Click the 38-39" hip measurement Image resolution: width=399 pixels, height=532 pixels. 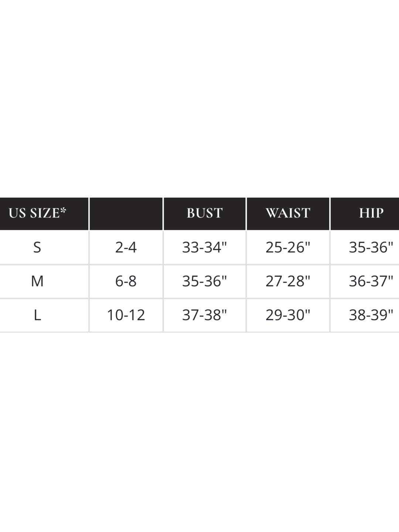pyautogui.click(x=371, y=315)
